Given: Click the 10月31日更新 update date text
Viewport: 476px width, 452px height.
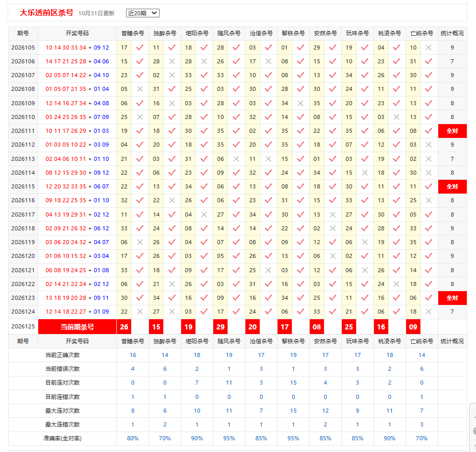Looking at the screenshot, I should 96,13.
